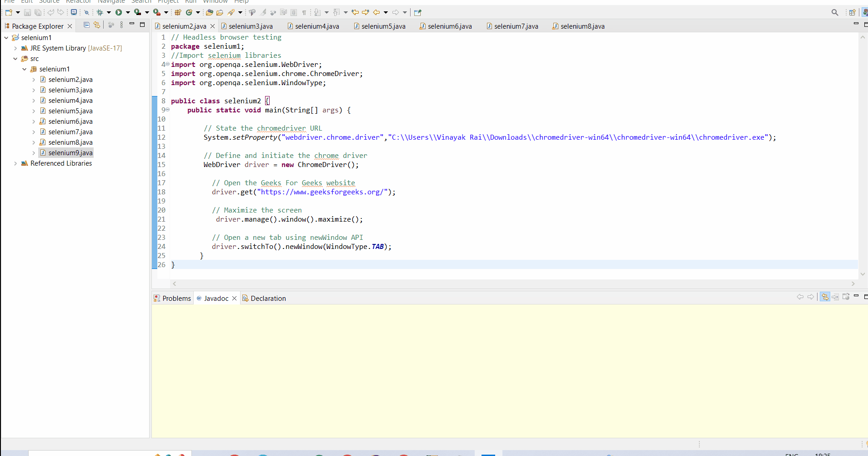Select selenium9.java in Package Explorer
Viewport: 868px width, 456px height.
(70, 153)
